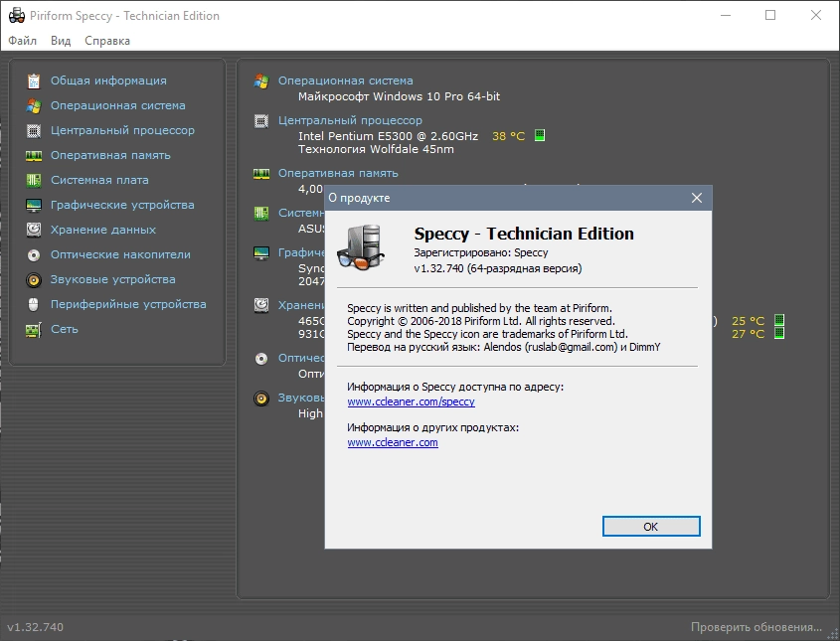Screen dimensions: 840x641
Task: Click Операционная система heading in summary
Action: click(346, 80)
